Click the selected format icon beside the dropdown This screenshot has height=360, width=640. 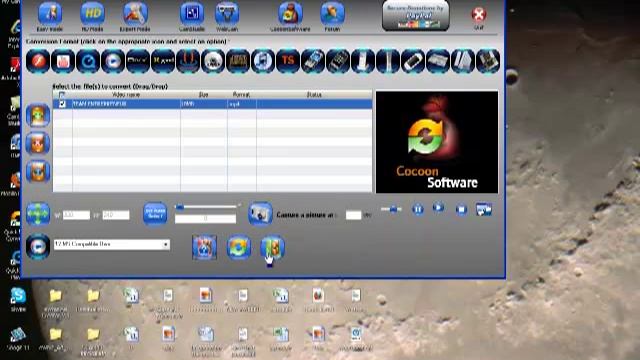click(x=38, y=247)
